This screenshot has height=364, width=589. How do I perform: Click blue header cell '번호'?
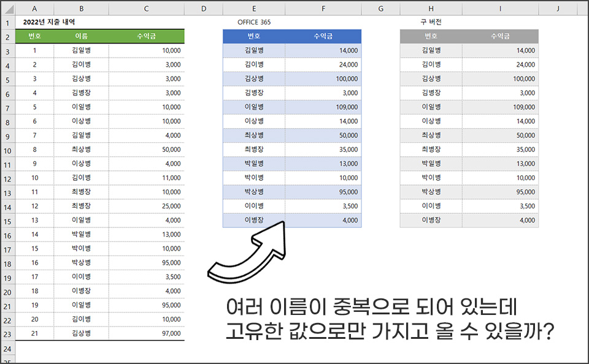click(x=254, y=36)
